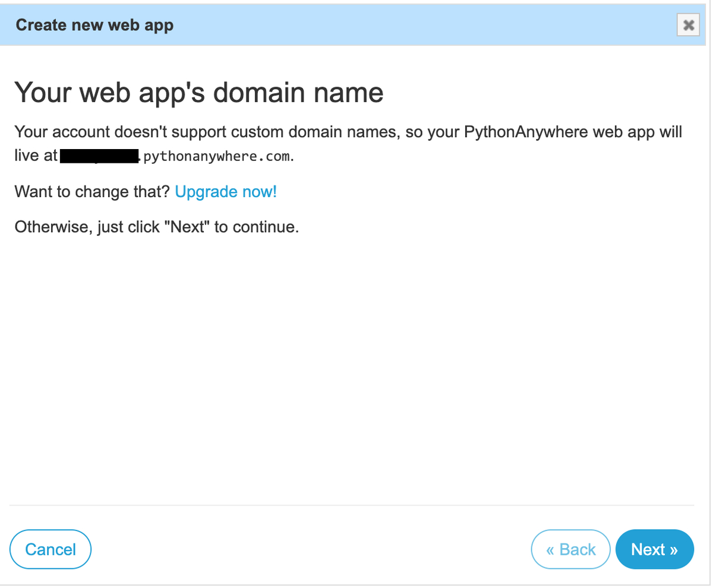Close the Create new web app dialog
The width and height of the screenshot is (713, 588).
coord(688,25)
